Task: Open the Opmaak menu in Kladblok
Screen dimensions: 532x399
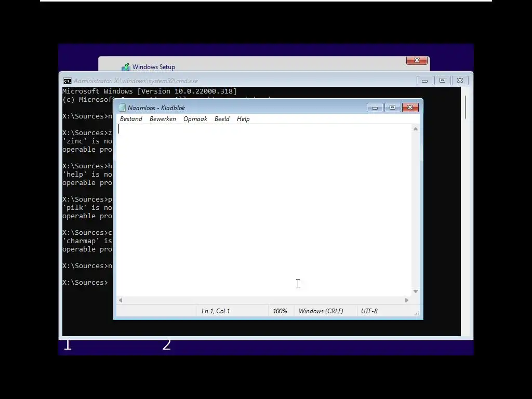Action: pos(195,119)
